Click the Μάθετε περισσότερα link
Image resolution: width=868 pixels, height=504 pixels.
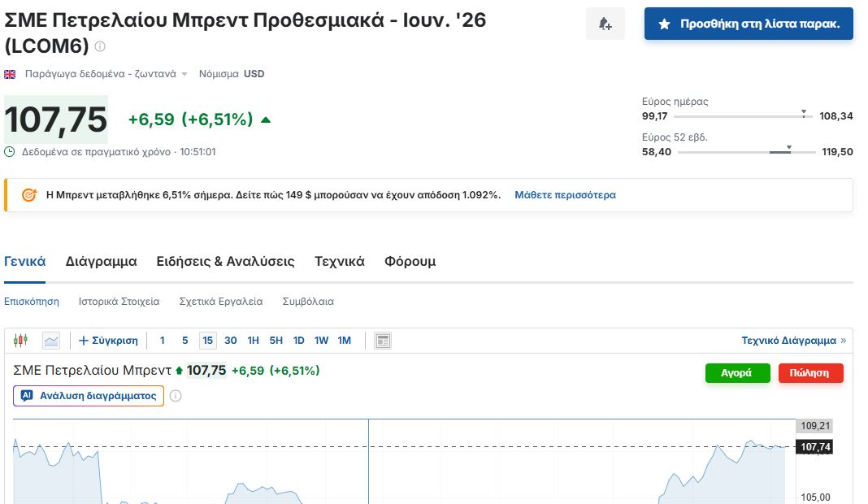(x=565, y=195)
